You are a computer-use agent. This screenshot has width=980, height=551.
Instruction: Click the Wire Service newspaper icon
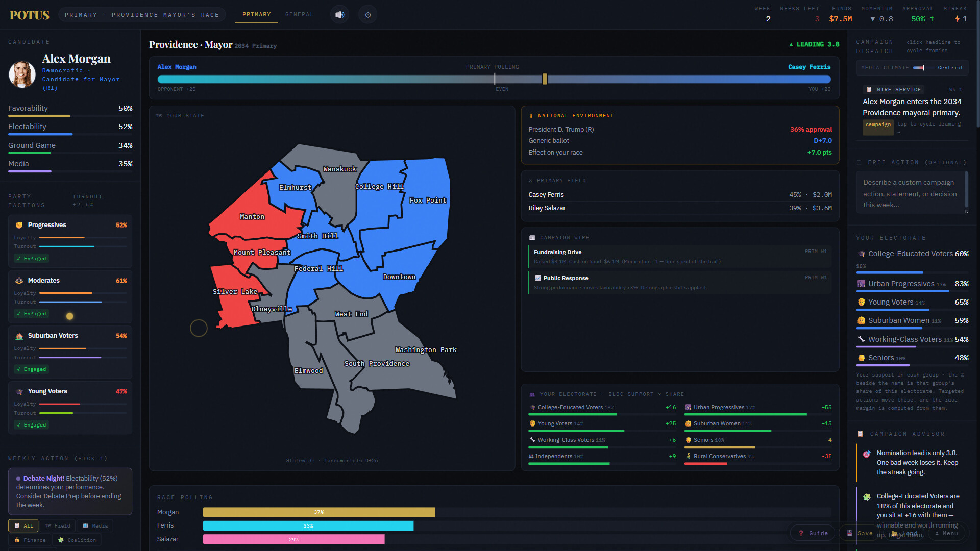click(x=869, y=89)
